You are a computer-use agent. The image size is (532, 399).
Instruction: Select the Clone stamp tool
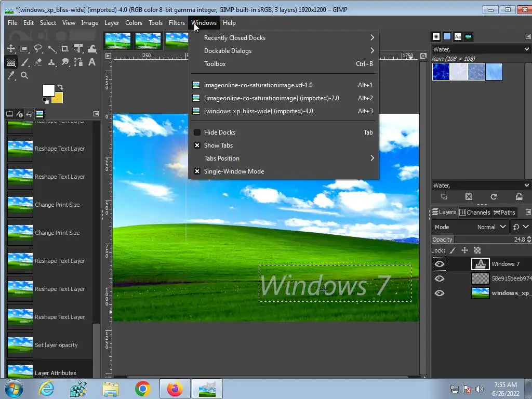[x=51, y=62]
